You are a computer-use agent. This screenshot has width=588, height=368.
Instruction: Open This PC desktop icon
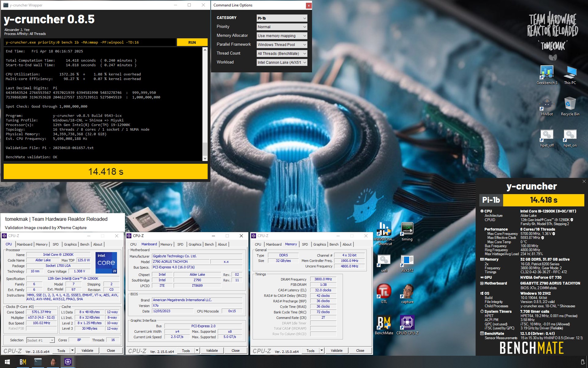pos(570,75)
